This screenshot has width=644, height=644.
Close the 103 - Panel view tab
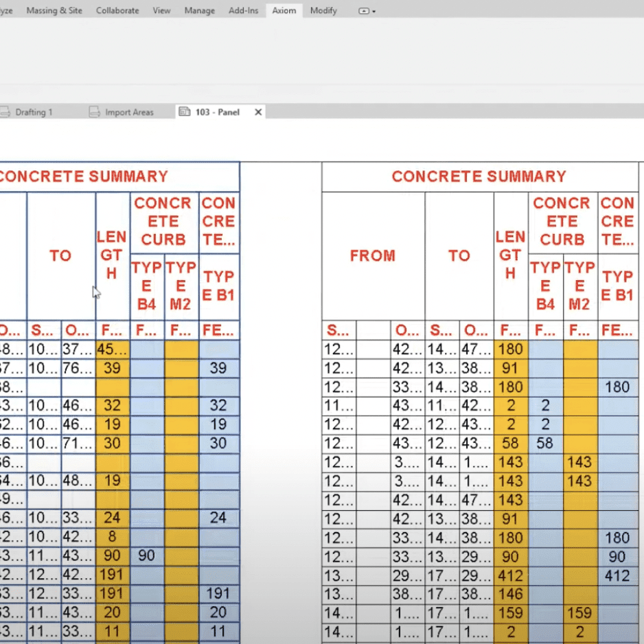pos(257,111)
